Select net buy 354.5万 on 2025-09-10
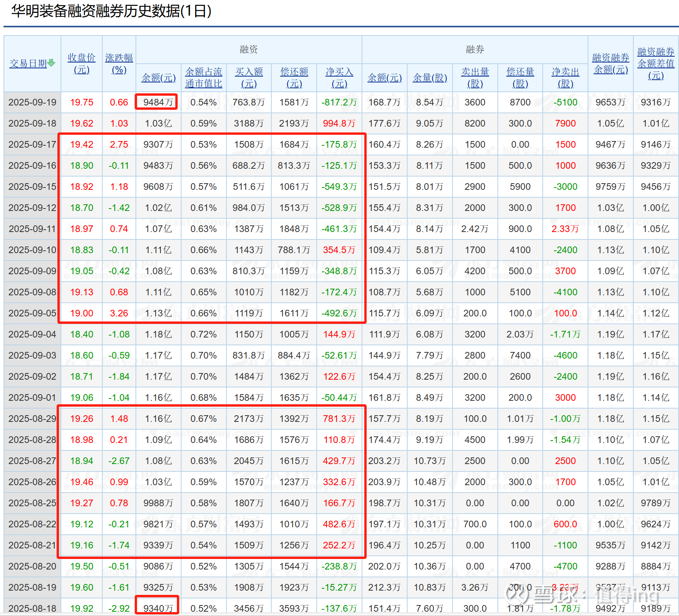This screenshot has width=679, height=616. (339, 250)
